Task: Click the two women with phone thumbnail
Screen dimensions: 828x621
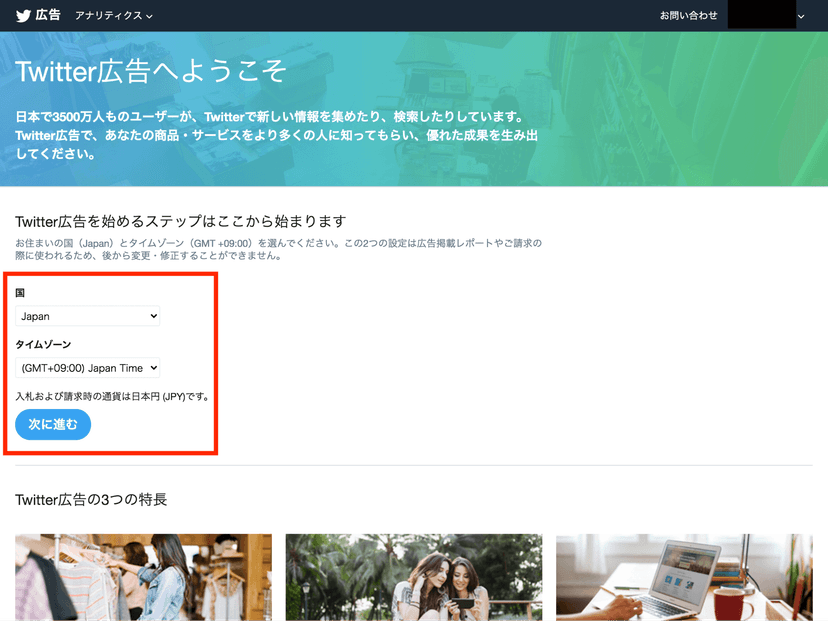Action: [x=414, y=577]
